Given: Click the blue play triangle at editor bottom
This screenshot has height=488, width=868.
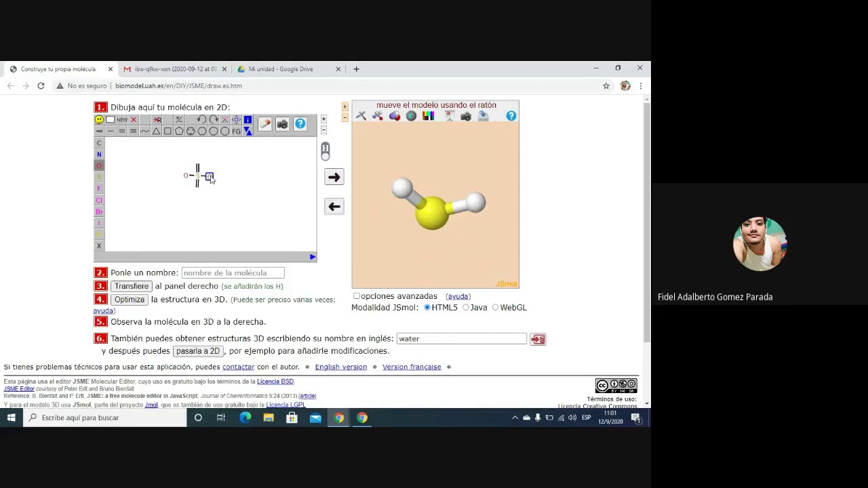Looking at the screenshot, I should point(313,257).
